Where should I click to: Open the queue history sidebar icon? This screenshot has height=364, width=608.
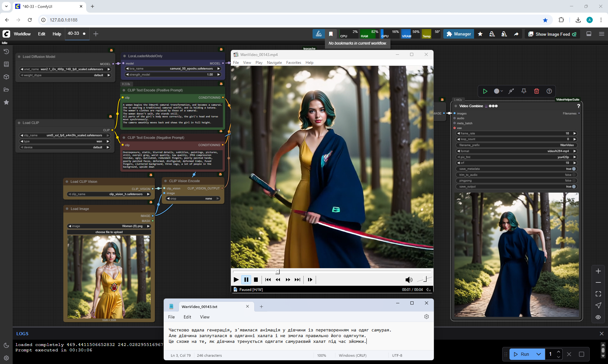pyautogui.click(x=6, y=52)
